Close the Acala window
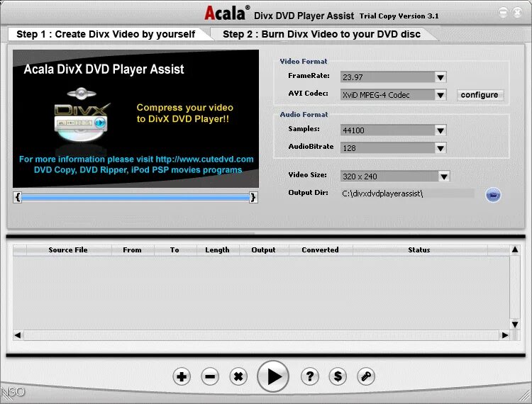 tap(517, 13)
